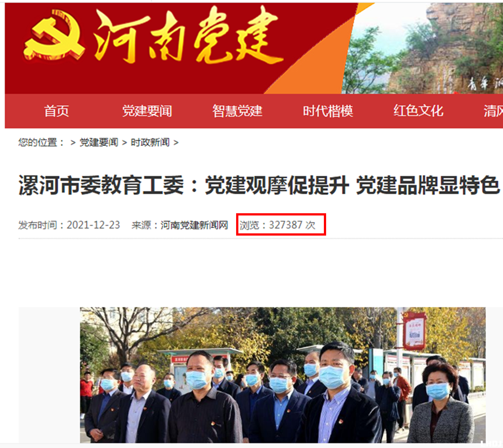This screenshot has width=503, height=448.
Task: Open the group photo of masked officials
Action: [283, 375]
